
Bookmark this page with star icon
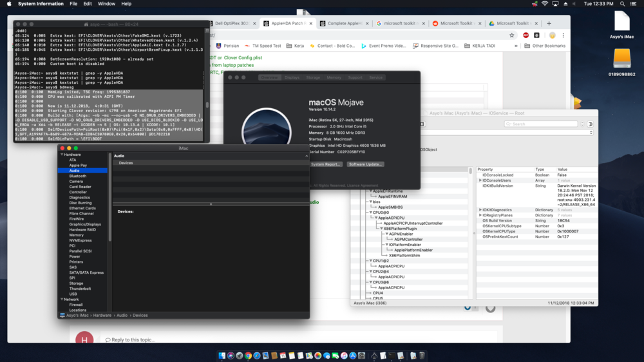pos(512,35)
